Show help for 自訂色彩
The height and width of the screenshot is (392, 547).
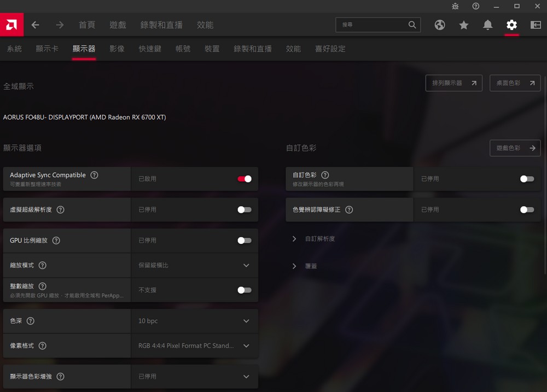[325, 175]
